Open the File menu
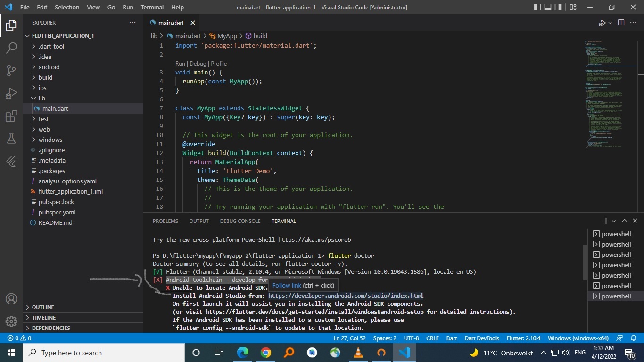This screenshot has width=644, height=362. click(25, 7)
